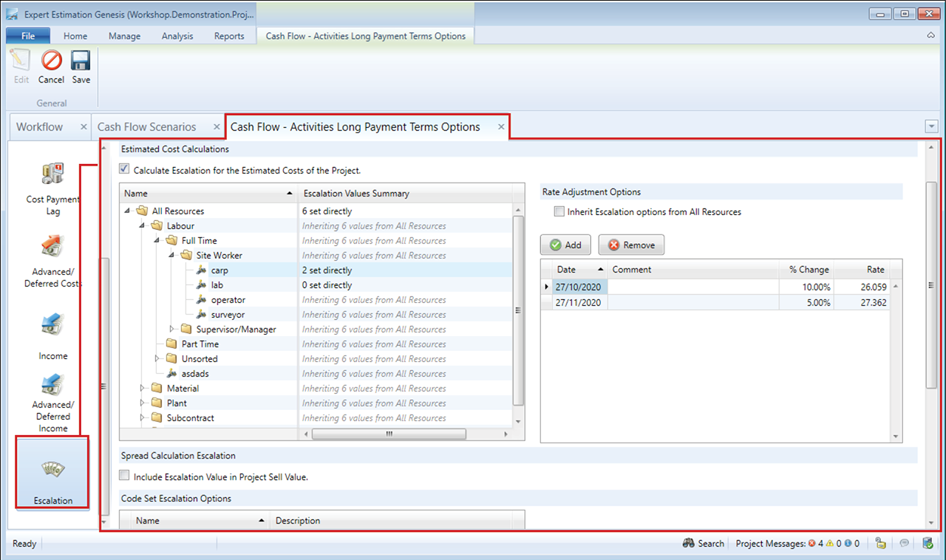Select the Escalation sidebar icon
Image resolution: width=946 pixels, height=560 pixels.
pyautogui.click(x=53, y=471)
